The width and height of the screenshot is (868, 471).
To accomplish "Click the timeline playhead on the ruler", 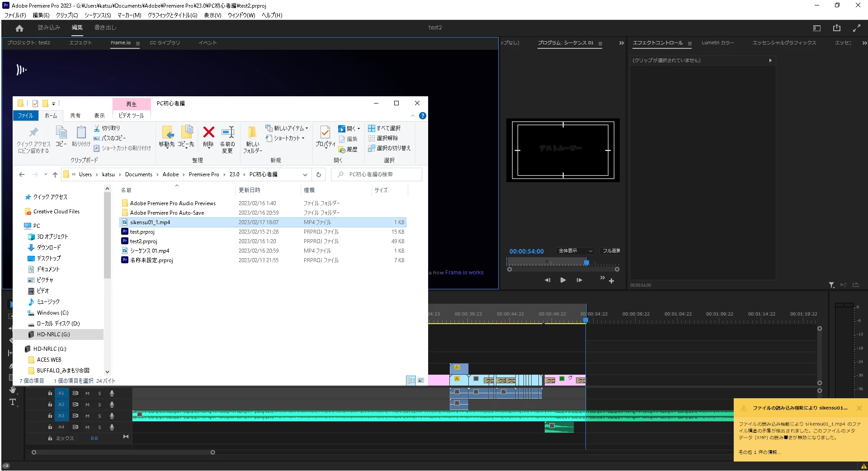I will 586,320.
